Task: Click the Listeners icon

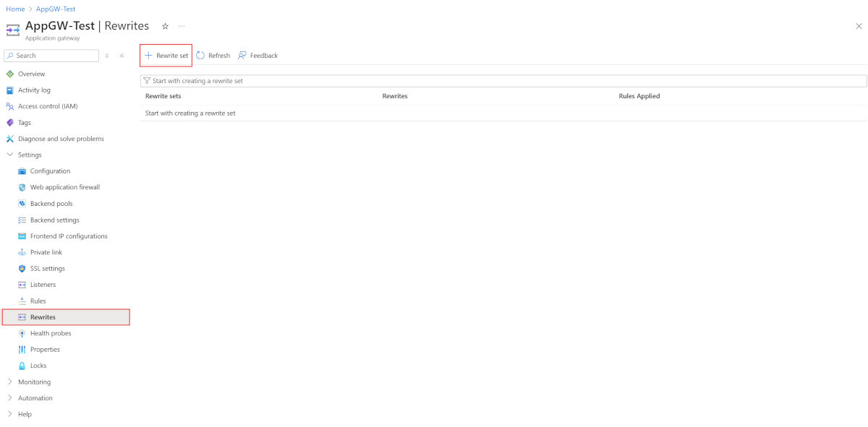Action: pyautogui.click(x=22, y=285)
